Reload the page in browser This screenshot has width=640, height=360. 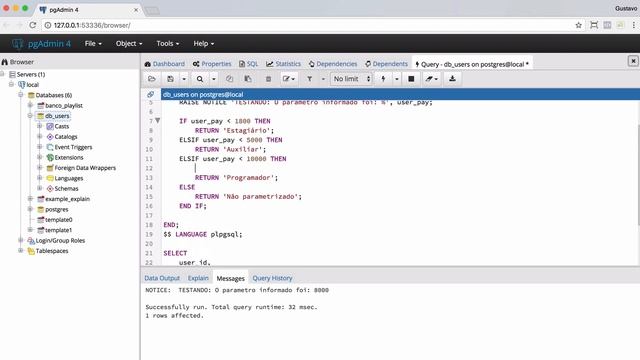[x=33, y=25]
